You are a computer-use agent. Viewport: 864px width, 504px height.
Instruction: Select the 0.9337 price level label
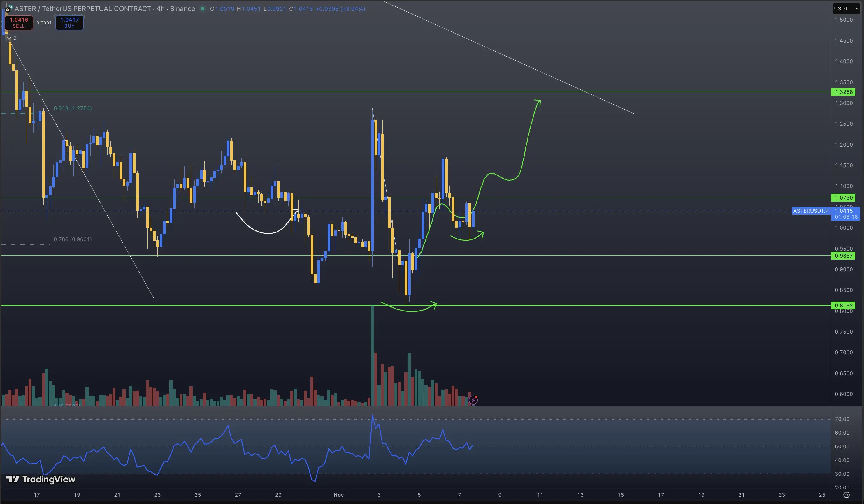pyautogui.click(x=843, y=255)
